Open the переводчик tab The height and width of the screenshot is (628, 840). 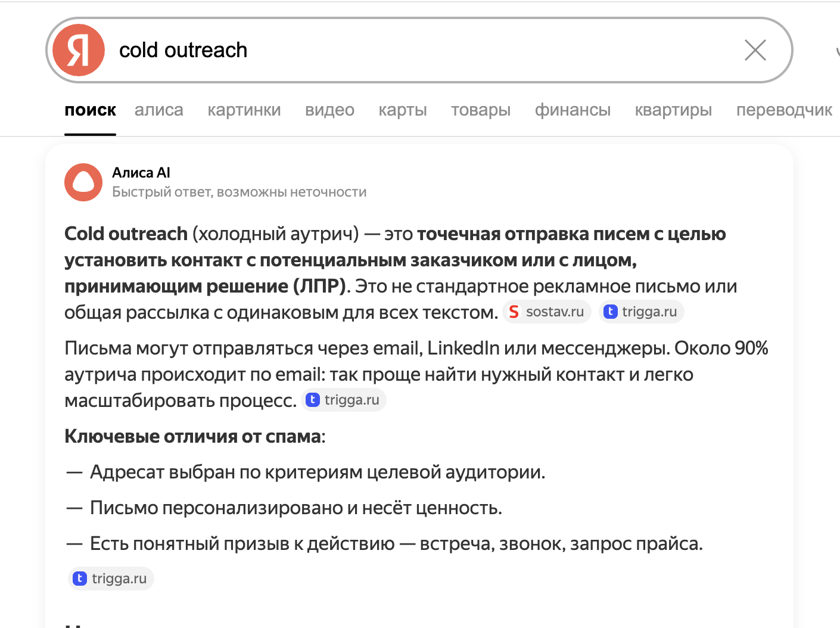tap(783, 110)
